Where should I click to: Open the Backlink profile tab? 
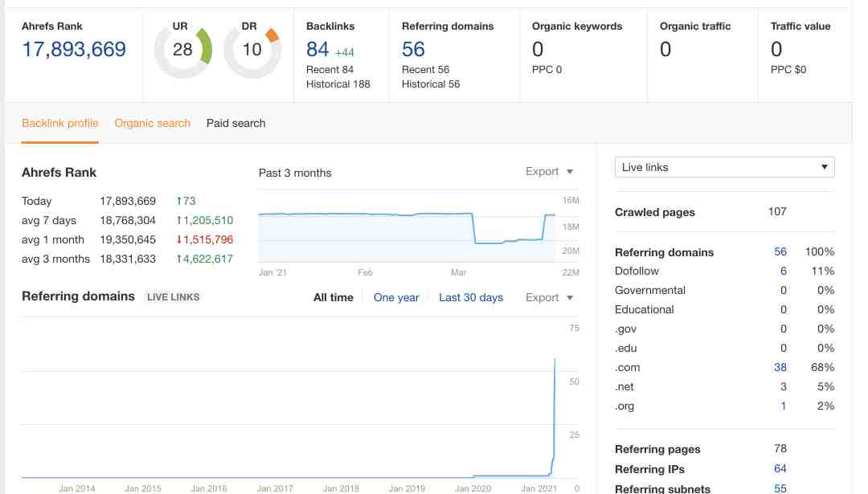[x=59, y=123]
